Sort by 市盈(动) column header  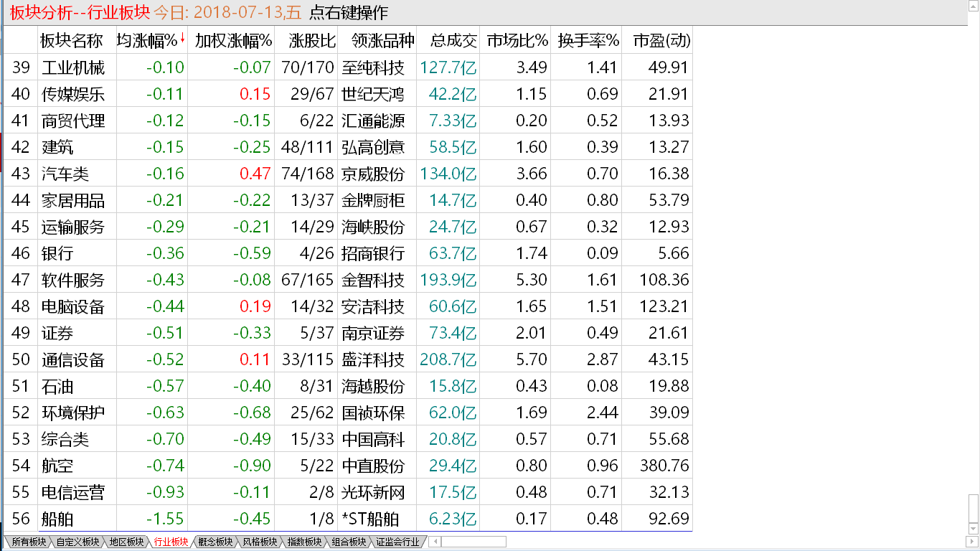[661, 41]
